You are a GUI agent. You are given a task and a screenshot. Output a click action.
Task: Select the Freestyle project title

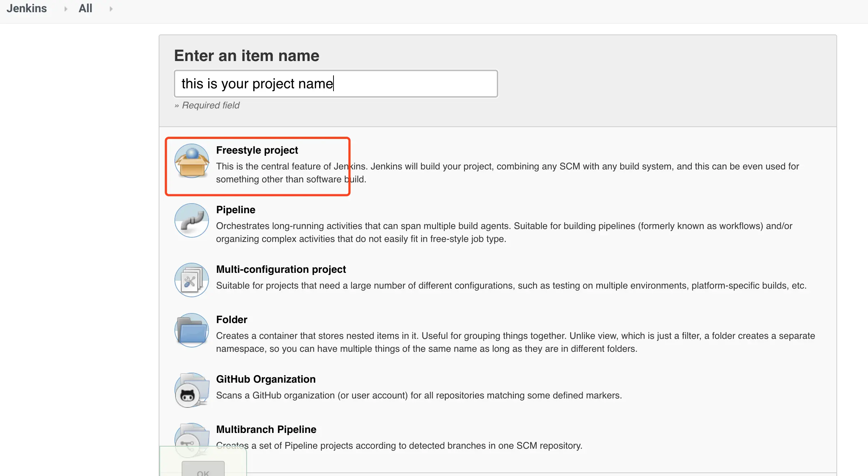click(x=257, y=150)
